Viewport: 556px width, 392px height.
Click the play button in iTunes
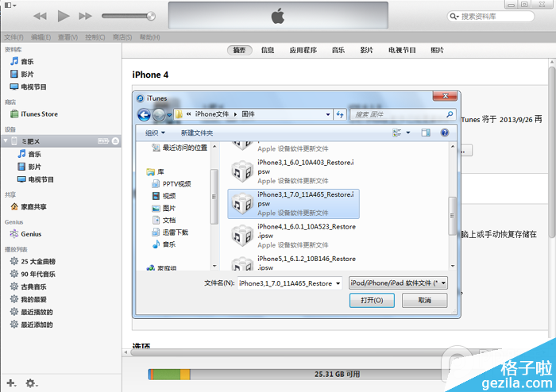pos(64,16)
